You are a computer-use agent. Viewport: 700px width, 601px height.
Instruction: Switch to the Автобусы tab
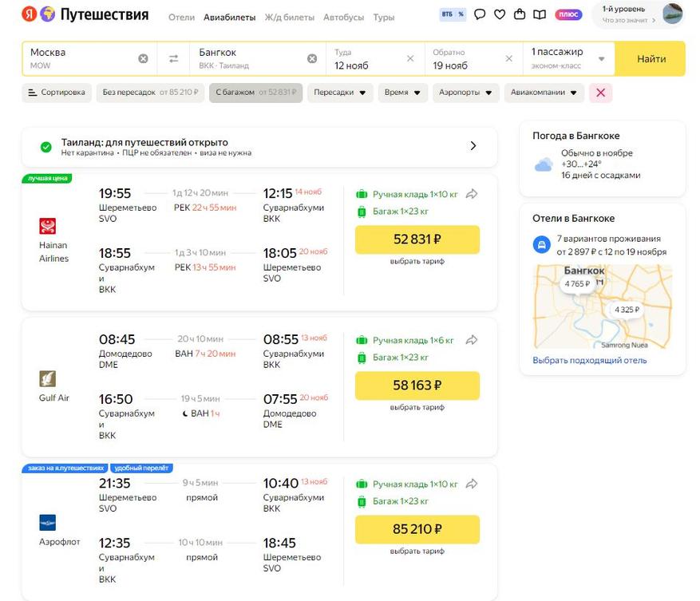pos(343,18)
